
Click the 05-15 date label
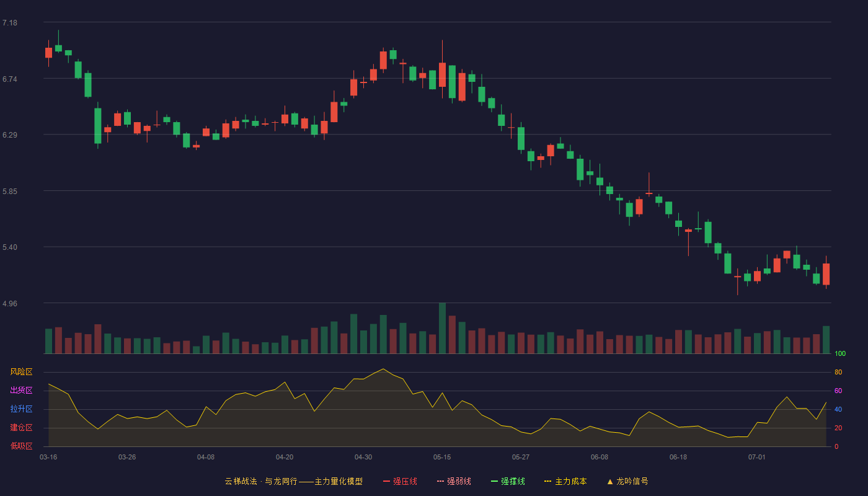(442, 457)
